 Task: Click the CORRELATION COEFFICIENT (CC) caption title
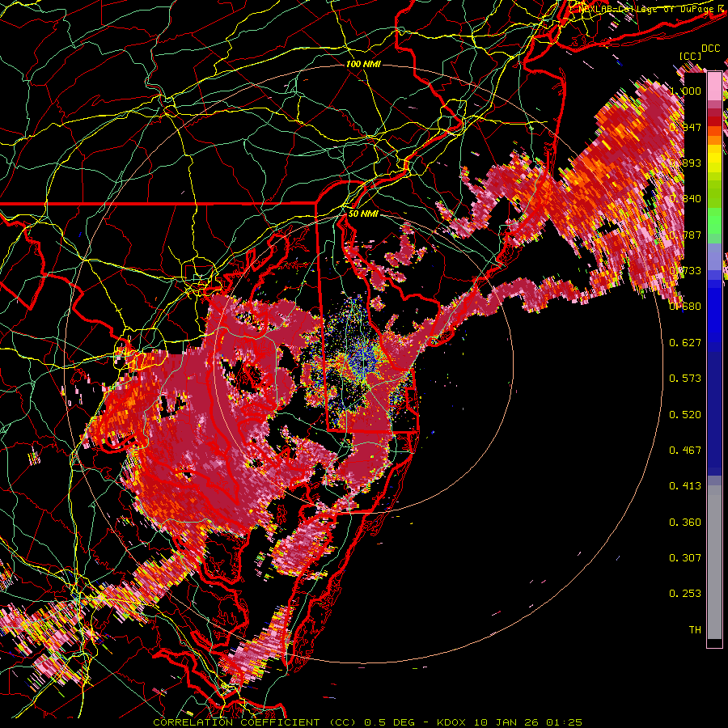pyautogui.click(x=255, y=722)
